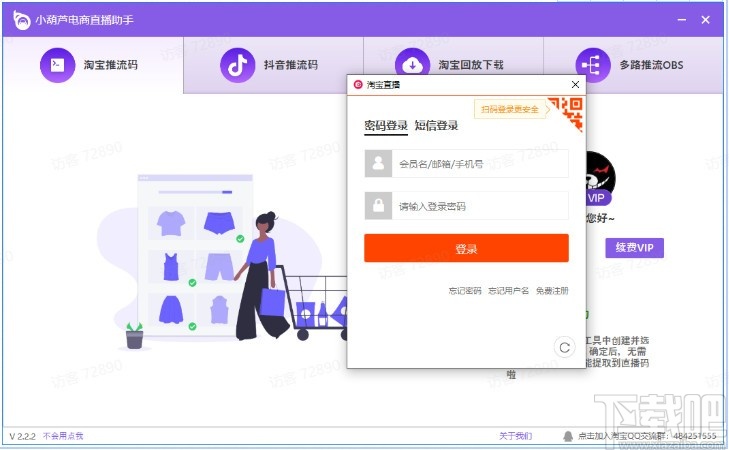
Task: Open the 淘宝推流码 tab
Action: (93, 65)
